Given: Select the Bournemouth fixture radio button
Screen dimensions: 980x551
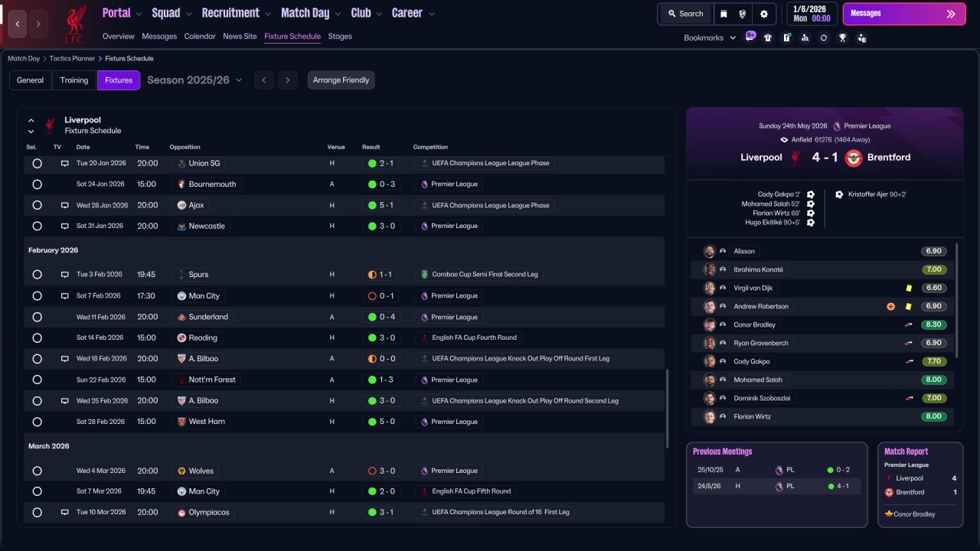Looking at the screenshot, I should pos(37,184).
